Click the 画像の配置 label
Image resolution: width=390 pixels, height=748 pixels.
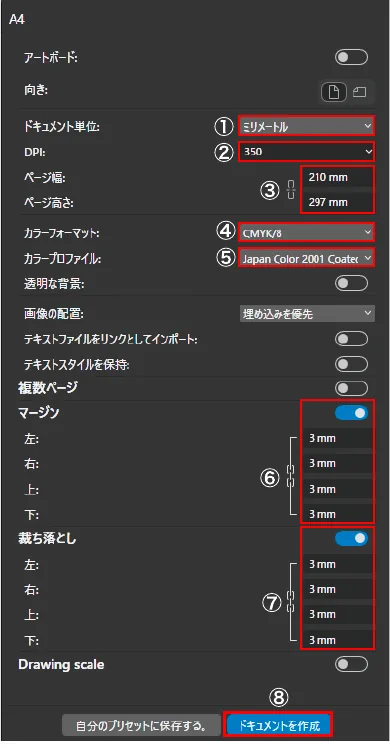53,314
